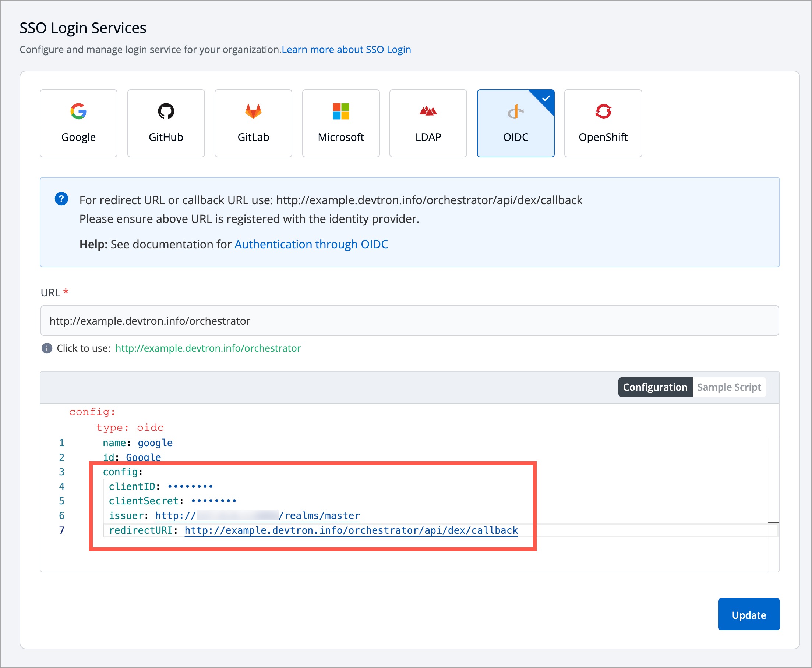Viewport: 812px width, 668px height.
Task: Click the grey info icon near Click to use
Action: (x=47, y=348)
